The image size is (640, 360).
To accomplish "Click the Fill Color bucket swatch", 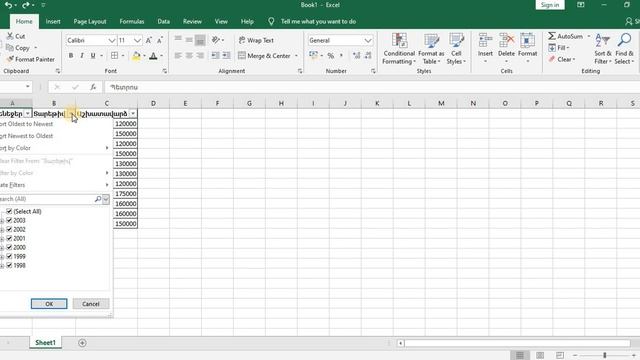I will tap(136, 56).
